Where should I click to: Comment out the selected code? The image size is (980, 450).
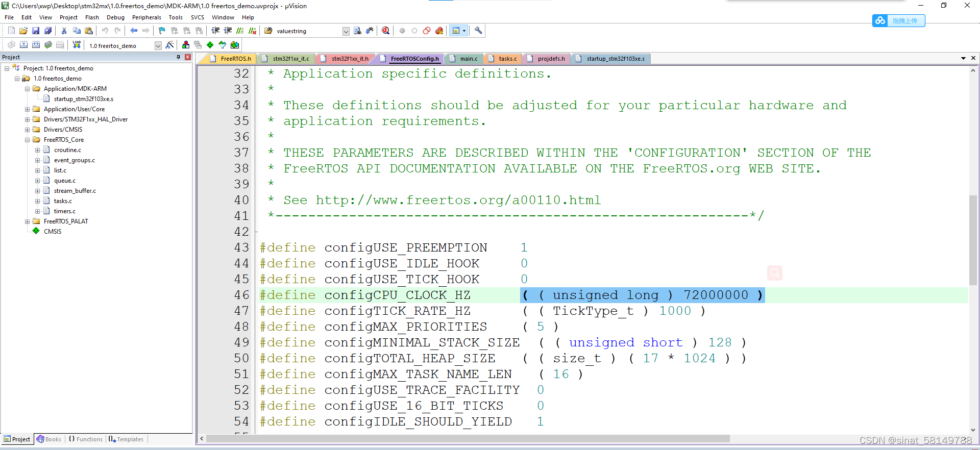click(x=240, y=31)
